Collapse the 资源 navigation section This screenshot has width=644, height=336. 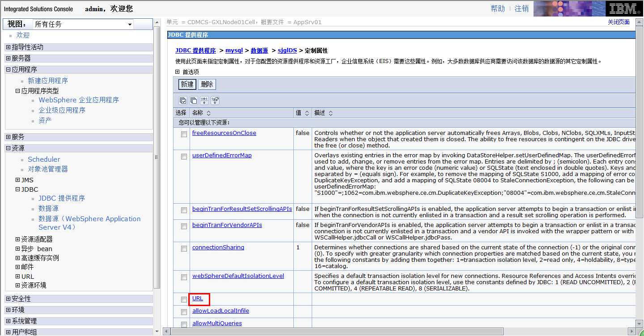tap(8, 148)
